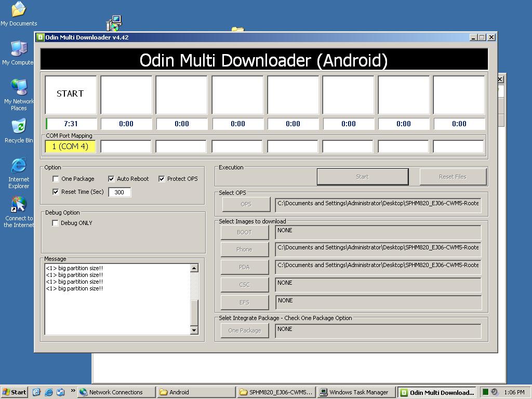This screenshot has height=399, width=532.
Task: Click the OPS file path field
Action: tap(378, 205)
